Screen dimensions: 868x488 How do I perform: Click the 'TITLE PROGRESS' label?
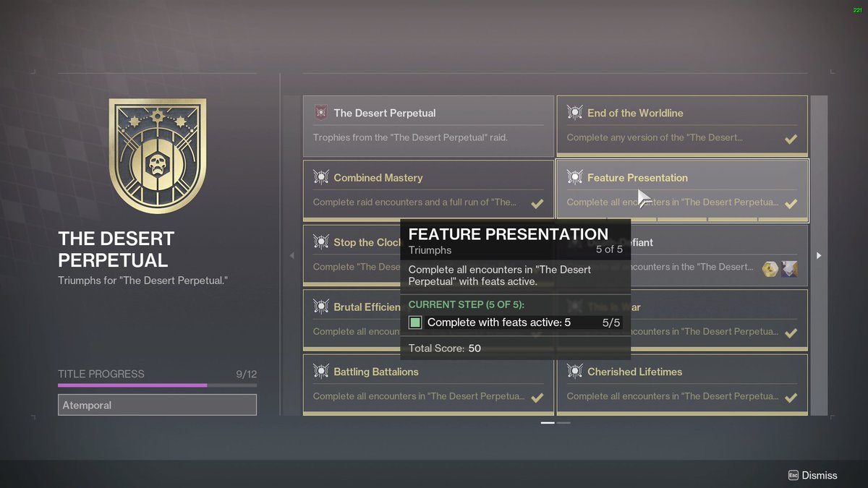coord(101,374)
